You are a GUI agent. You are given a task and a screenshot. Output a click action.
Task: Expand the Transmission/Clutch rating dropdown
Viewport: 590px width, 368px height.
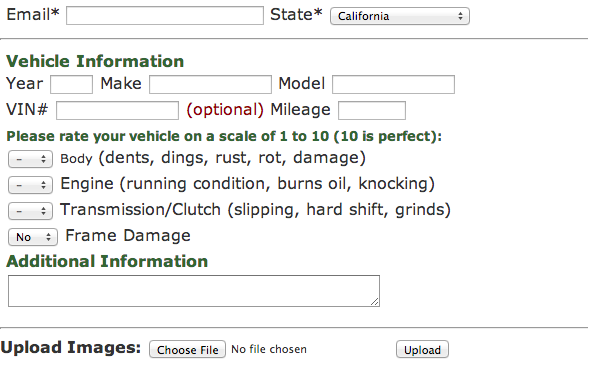[x=30, y=211]
